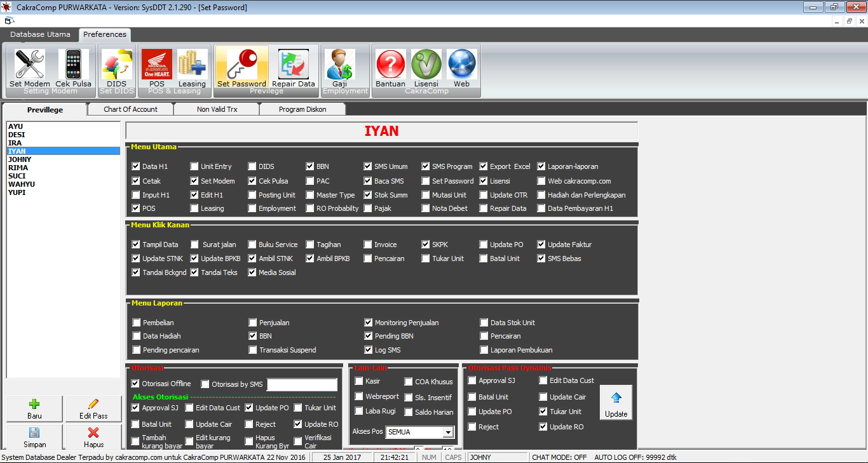Click the Bantuan help icon
Viewport: 868px width, 463px height.
point(390,67)
